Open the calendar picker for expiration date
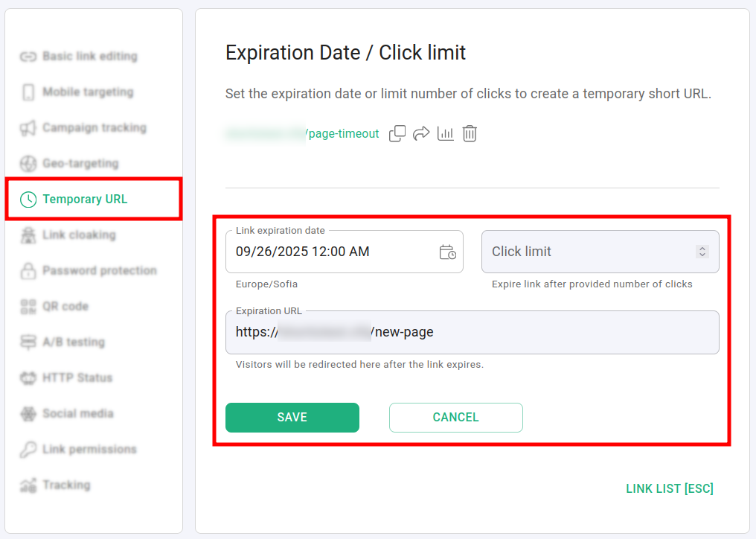Viewport: 756px width, 539px height. click(x=447, y=252)
